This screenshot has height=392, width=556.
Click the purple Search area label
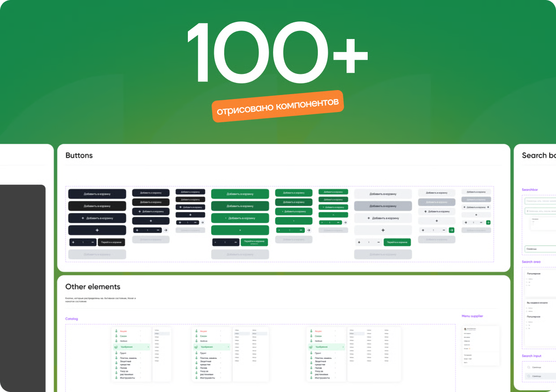coord(531,262)
